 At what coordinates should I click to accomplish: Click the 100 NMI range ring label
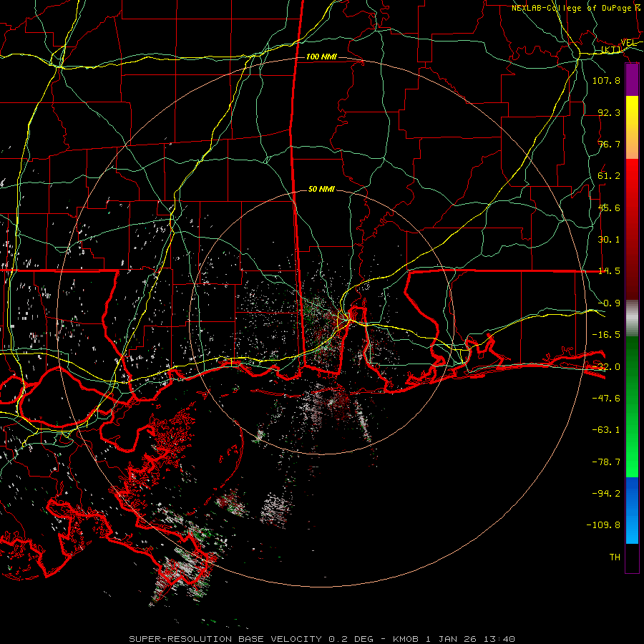point(321,57)
